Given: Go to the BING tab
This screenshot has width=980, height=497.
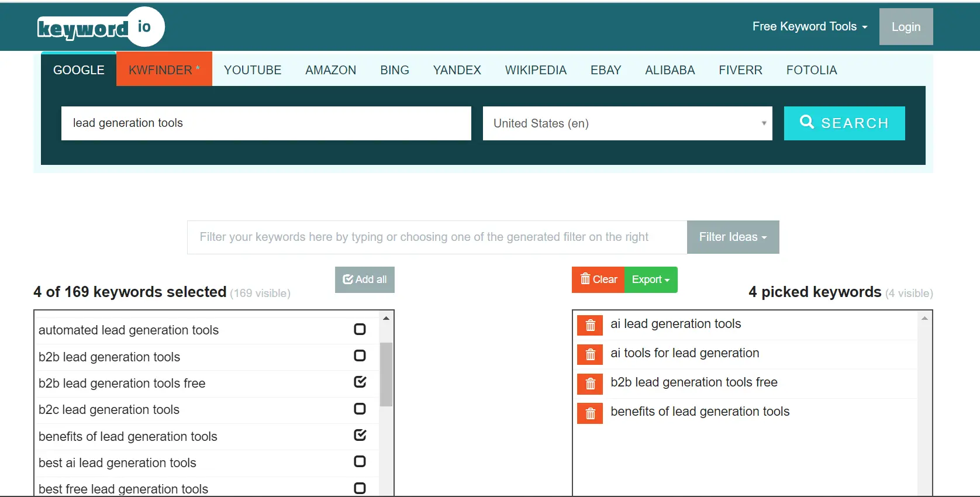Looking at the screenshot, I should [x=395, y=70].
